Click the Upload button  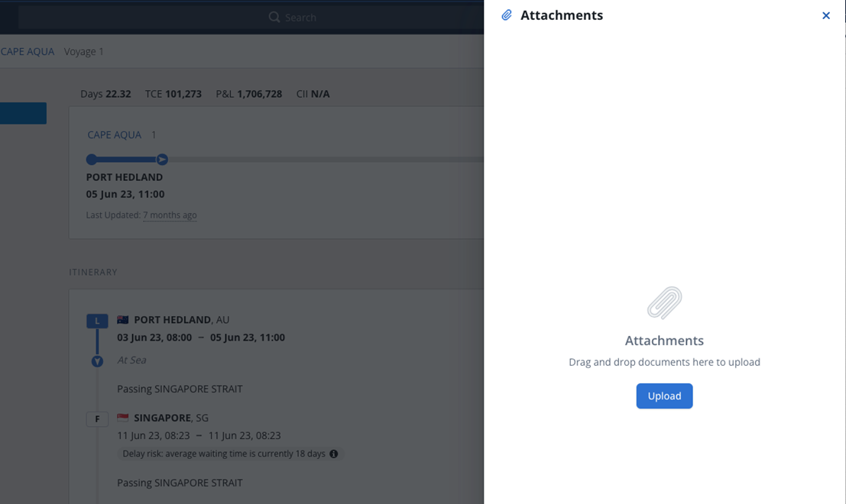click(x=664, y=396)
